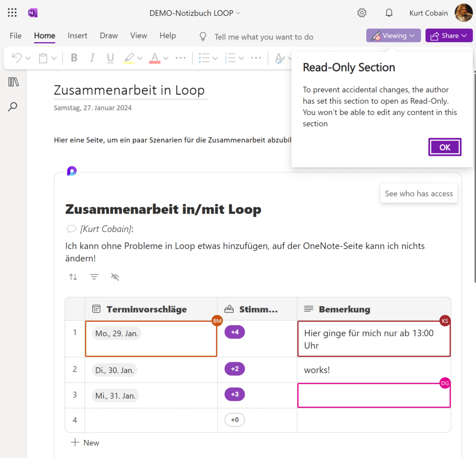Click the Paste clipboard icon
Image resolution: width=476 pixels, height=458 pixels.
[43, 58]
